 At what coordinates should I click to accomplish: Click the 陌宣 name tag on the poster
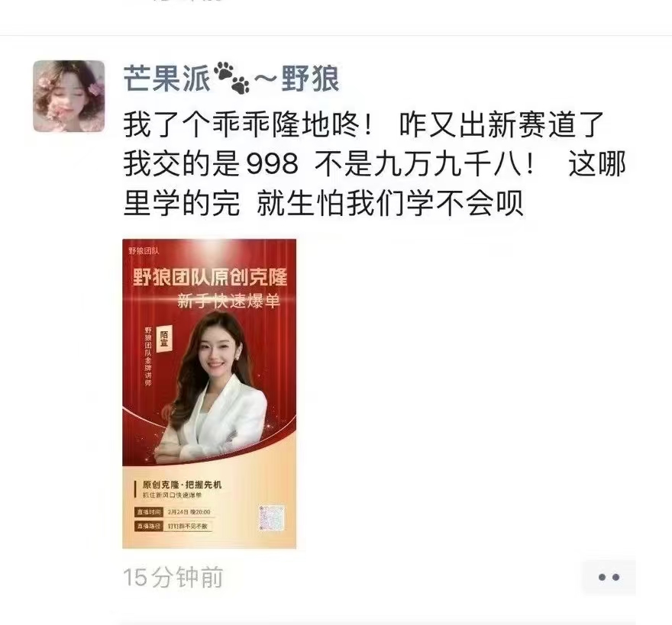click(163, 338)
